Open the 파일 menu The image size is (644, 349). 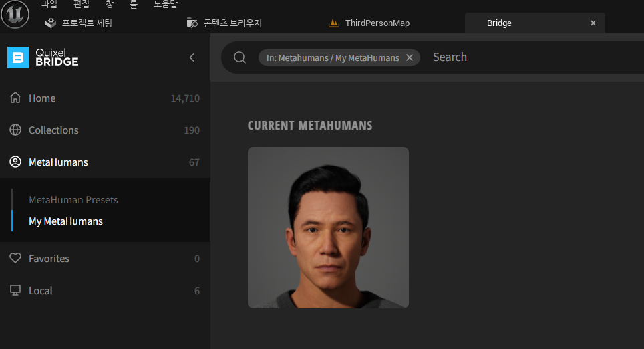click(49, 4)
